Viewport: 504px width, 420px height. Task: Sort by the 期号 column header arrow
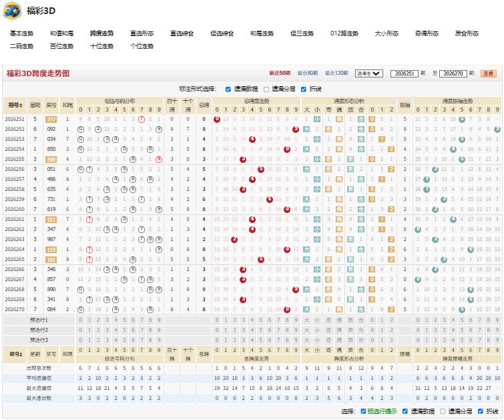pyautogui.click(x=21, y=105)
